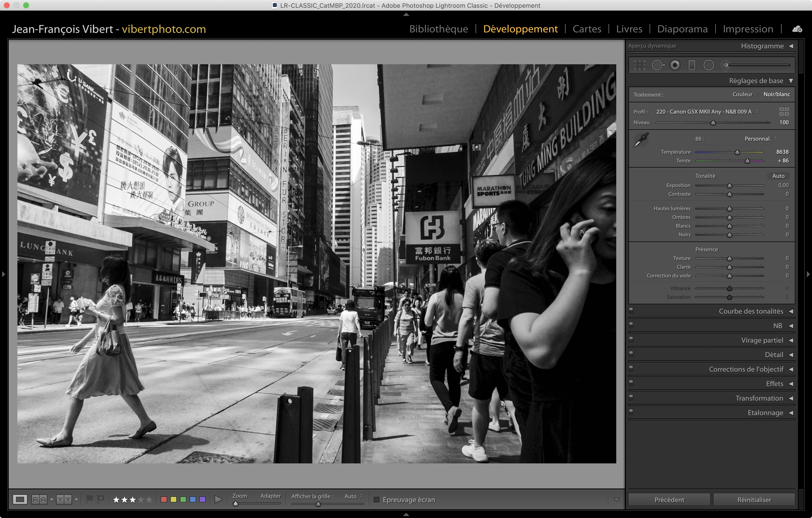Select the Crop Overlay tool
Image resolution: width=812 pixels, height=518 pixels.
tap(639, 65)
